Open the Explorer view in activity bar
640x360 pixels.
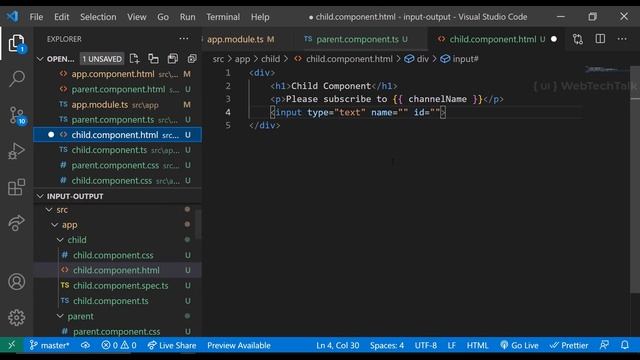tap(17, 43)
